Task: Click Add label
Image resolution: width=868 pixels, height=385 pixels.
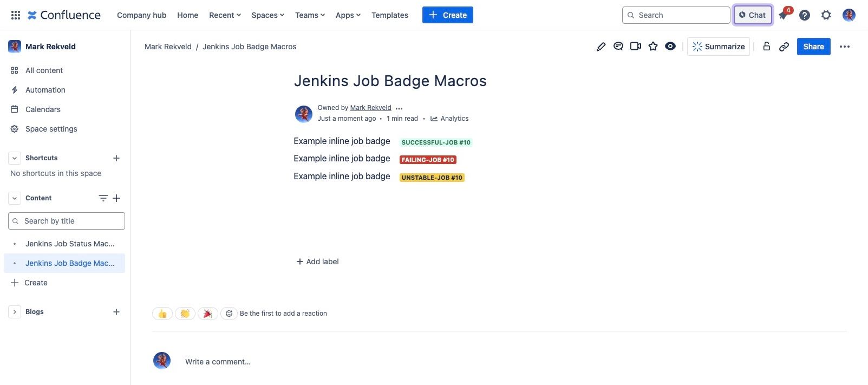Action: point(317,262)
